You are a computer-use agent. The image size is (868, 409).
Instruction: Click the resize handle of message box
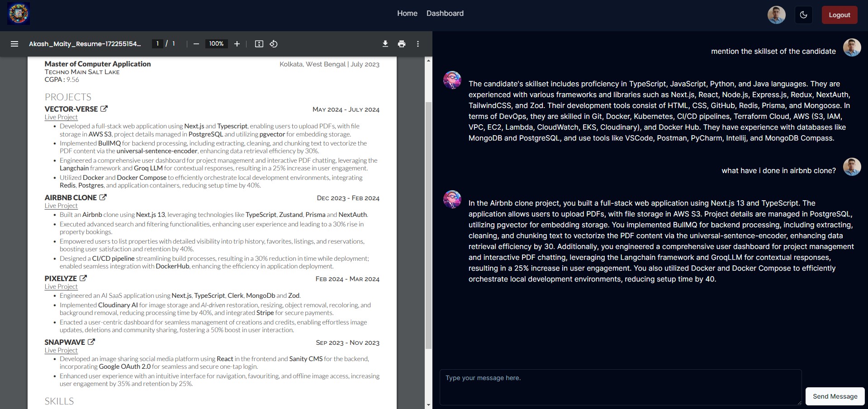pos(798,402)
